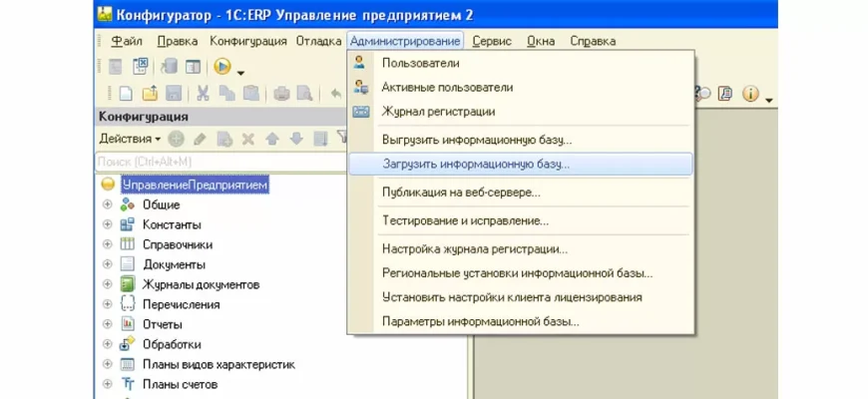The image size is (868, 399).
Task: Click the pencil edit icon
Action: point(201,139)
